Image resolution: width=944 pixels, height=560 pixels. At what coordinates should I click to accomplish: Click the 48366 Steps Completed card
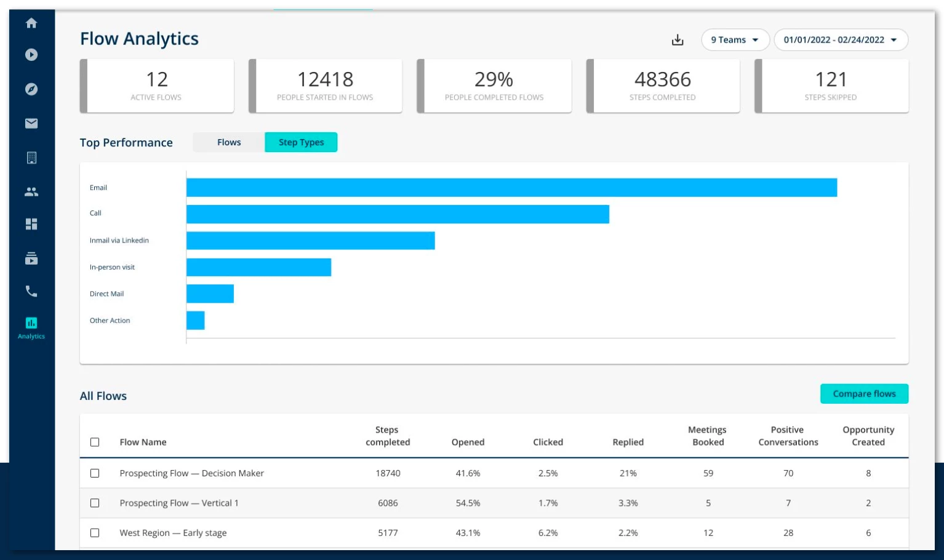(x=663, y=86)
